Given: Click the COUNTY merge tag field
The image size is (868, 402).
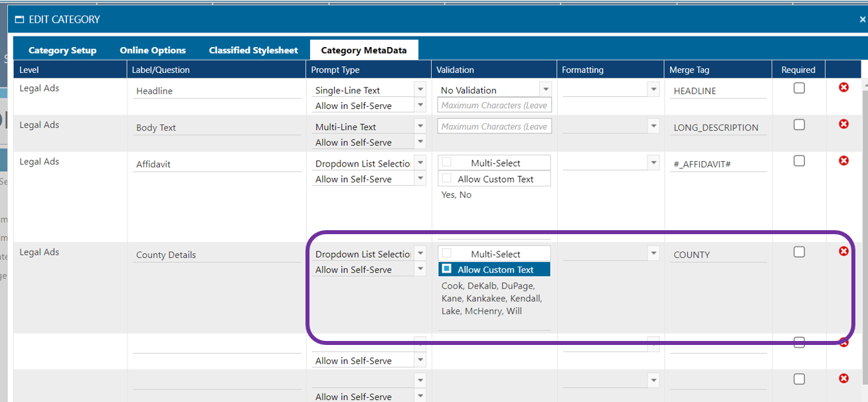Looking at the screenshot, I should pos(717,255).
